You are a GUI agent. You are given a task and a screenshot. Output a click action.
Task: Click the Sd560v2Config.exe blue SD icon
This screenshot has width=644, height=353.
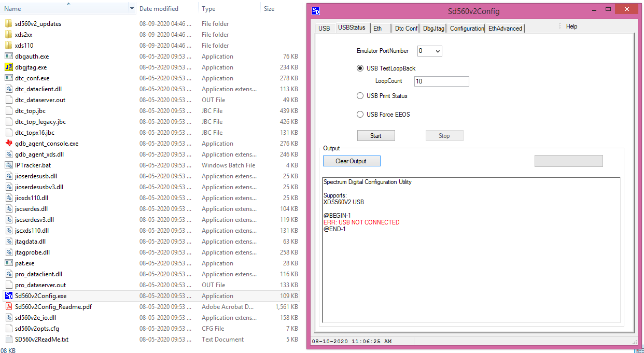[x=8, y=296]
